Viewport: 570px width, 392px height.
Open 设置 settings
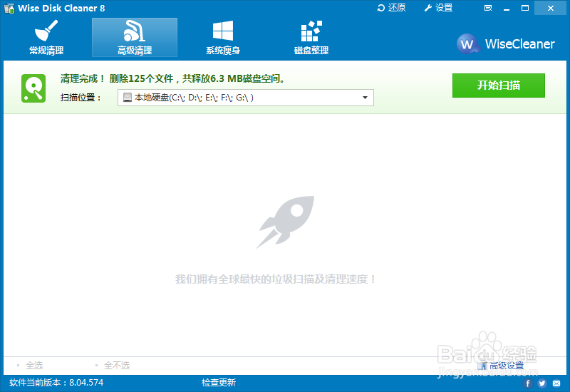[438, 8]
